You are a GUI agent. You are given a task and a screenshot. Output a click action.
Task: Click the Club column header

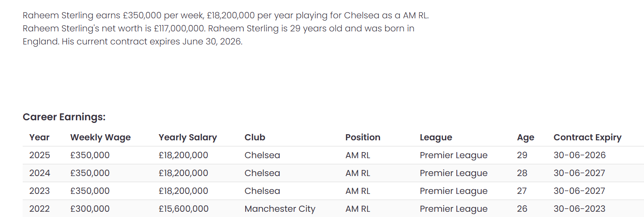click(255, 137)
